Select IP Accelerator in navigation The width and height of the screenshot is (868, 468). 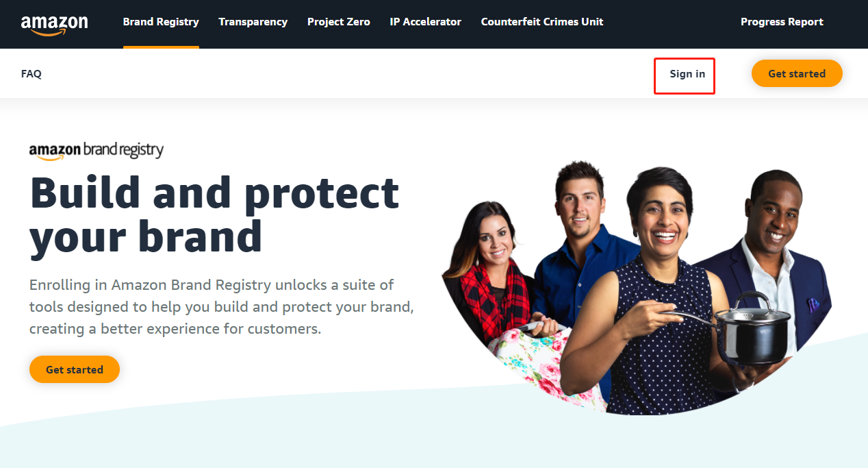click(x=425, y=22)
